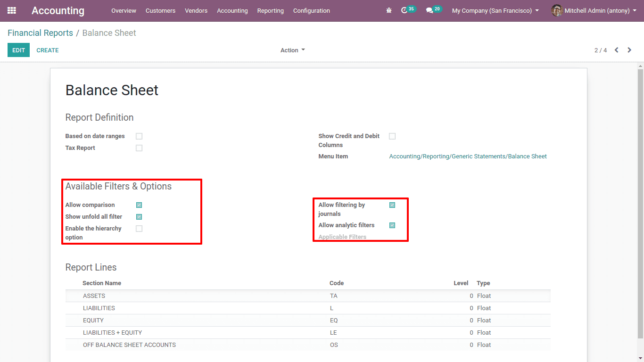Open the LIABILITIES report line
Screen dimensions: 644x362
[x=308, y=308]
